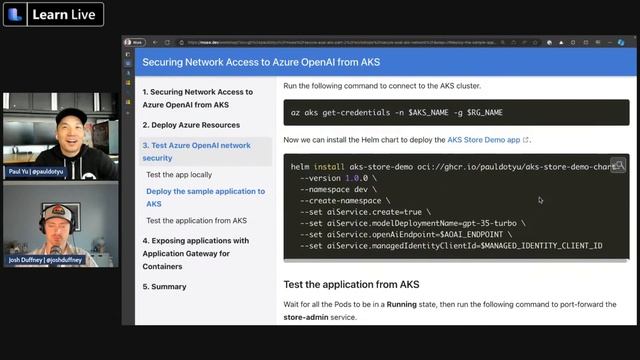Open section 2 Deploy Azure Resources

pyautogui.click(x=191, y=125)
